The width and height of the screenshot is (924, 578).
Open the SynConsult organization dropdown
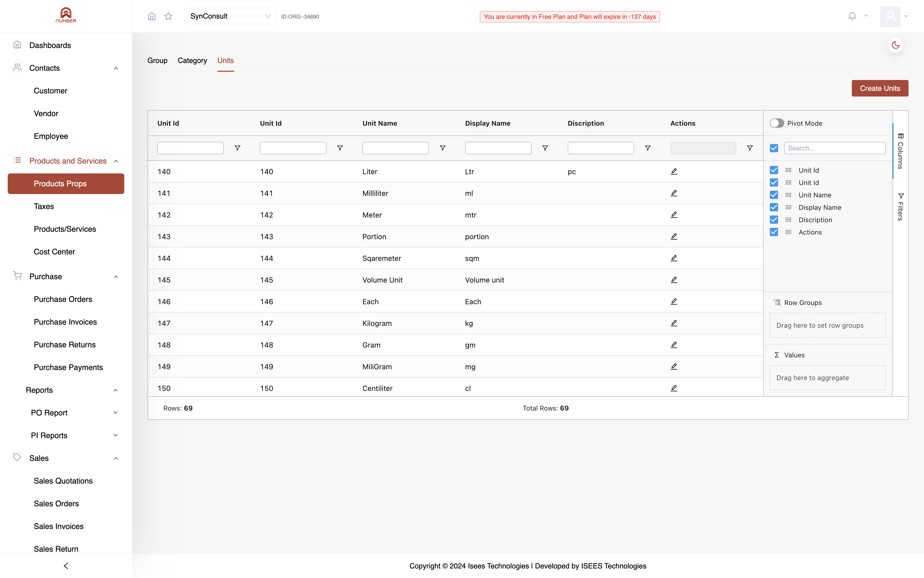click(x=231, y=16)
